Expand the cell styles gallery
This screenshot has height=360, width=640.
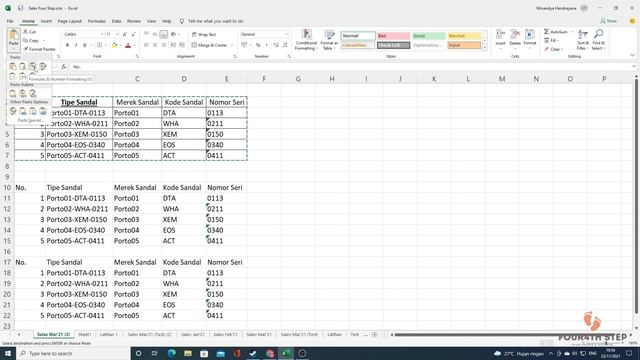tap(484, 49)
